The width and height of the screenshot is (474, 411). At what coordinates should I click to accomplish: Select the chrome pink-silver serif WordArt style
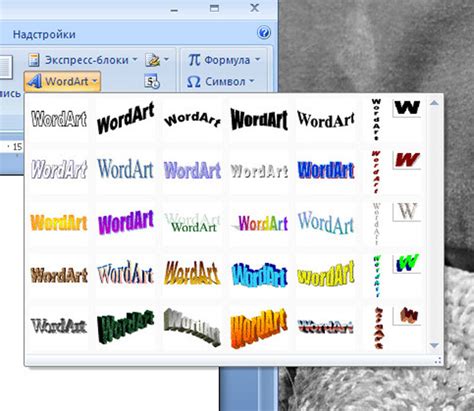click(x=126, y=273)
